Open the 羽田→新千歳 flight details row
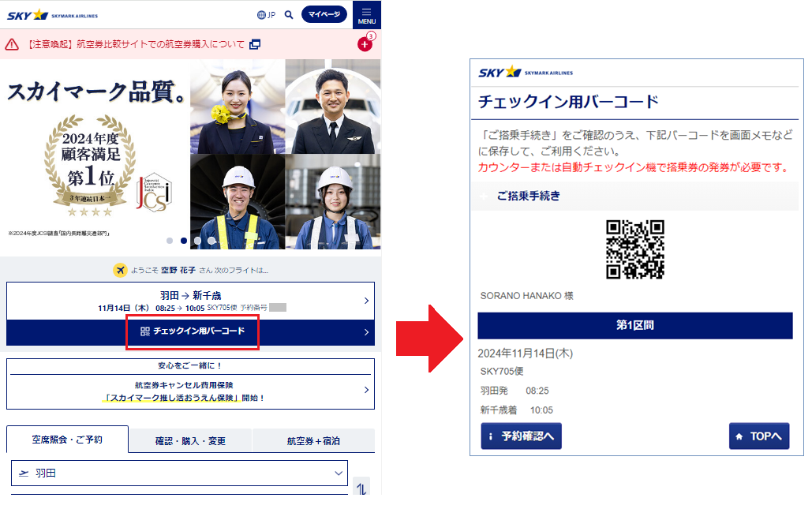 (x=190, y=301)
